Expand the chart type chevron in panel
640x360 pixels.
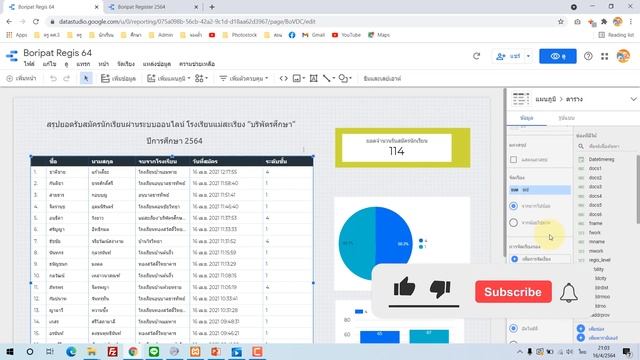click(x=633, y=99)
